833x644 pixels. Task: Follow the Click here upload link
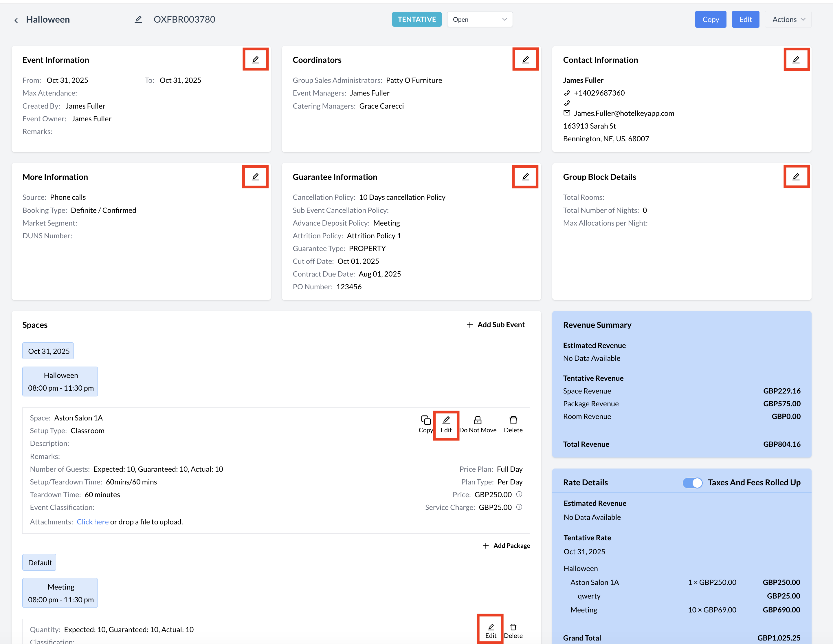(92, 522)
